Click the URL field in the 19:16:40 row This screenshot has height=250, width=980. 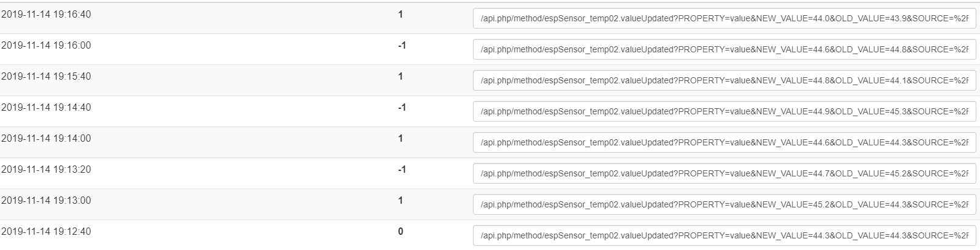pyautogui.click(x=724, y=18)
